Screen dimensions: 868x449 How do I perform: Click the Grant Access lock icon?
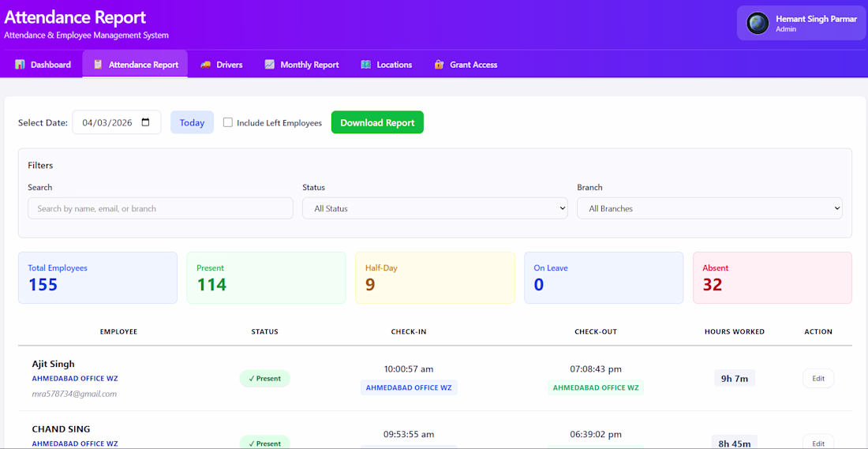tap(439, 65)
